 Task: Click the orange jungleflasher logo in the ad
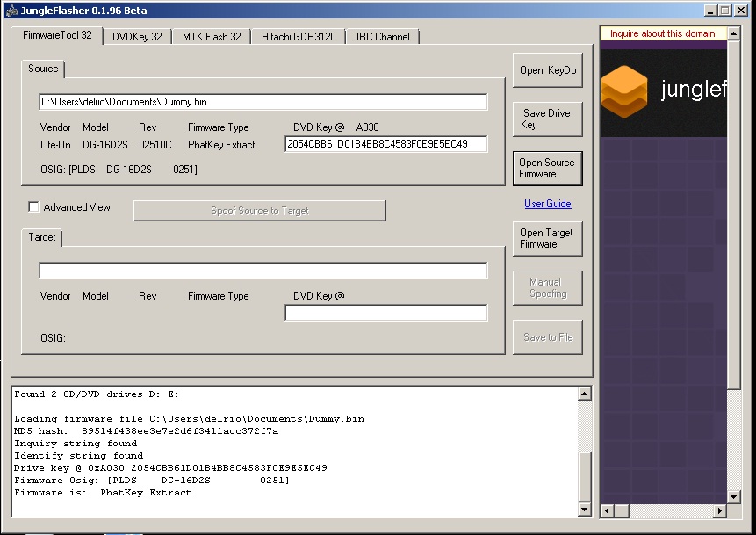(623, 90)
